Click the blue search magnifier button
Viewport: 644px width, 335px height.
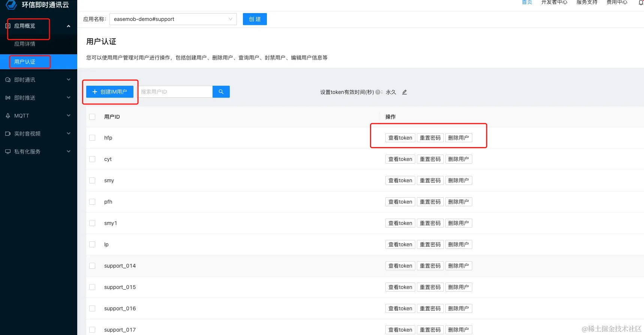[221, 92]
